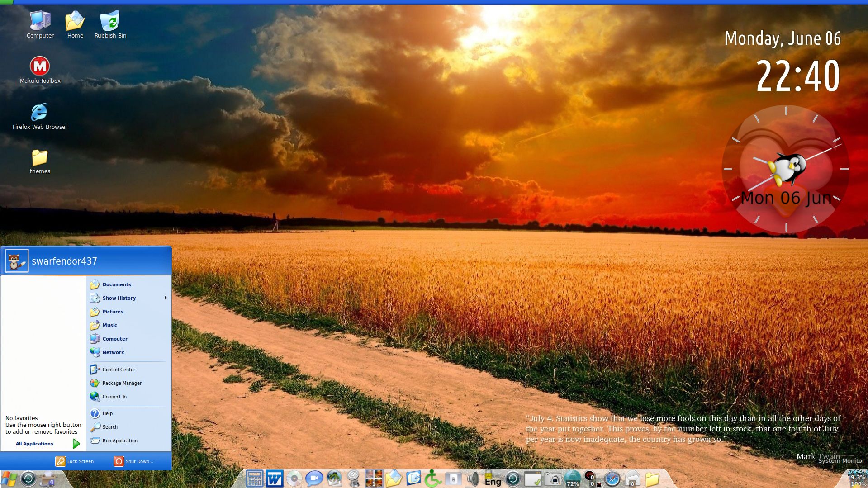Click the green accessibility wheelchair icon

(433, 479)
